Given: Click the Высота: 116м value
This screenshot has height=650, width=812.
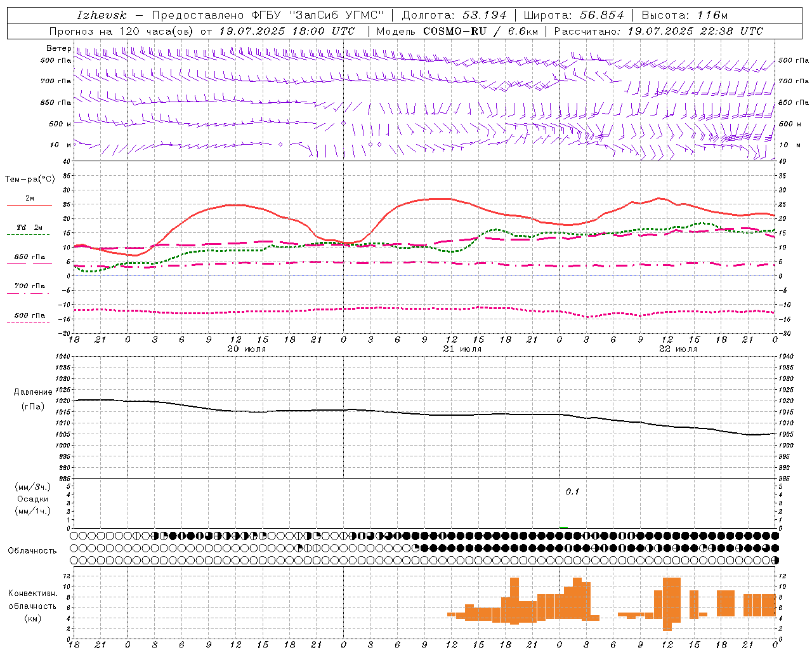Looking at the screenshot, I should [684, 15].
